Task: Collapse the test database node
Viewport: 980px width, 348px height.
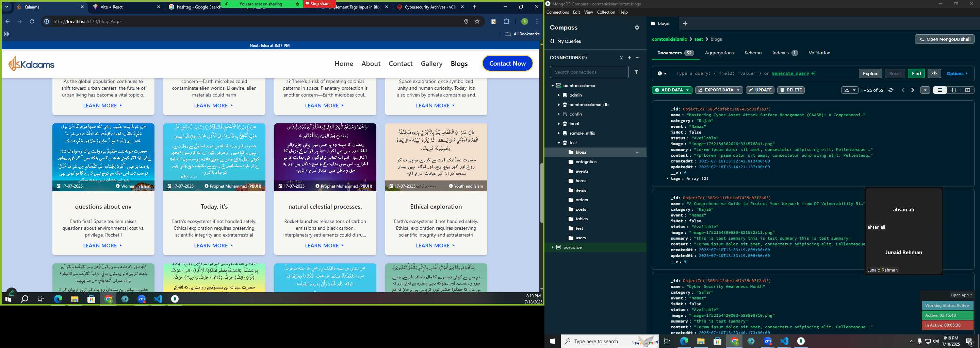Action: (558, 143)
